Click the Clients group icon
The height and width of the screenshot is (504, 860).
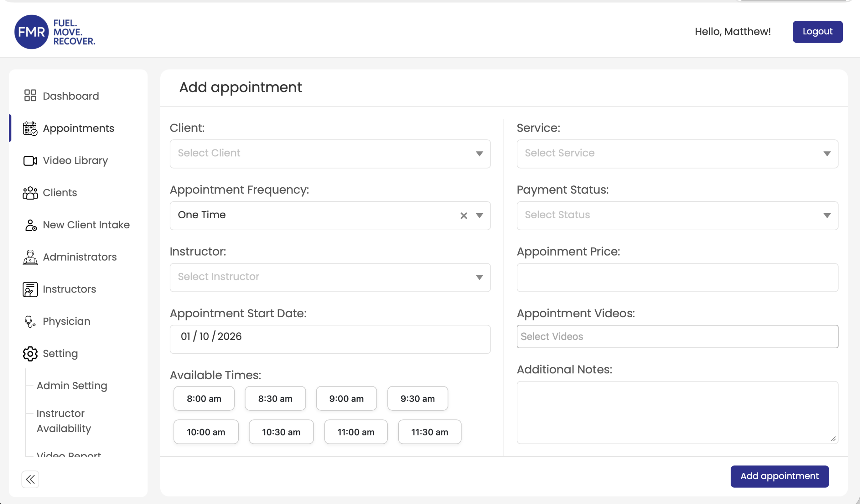point(30,193)
